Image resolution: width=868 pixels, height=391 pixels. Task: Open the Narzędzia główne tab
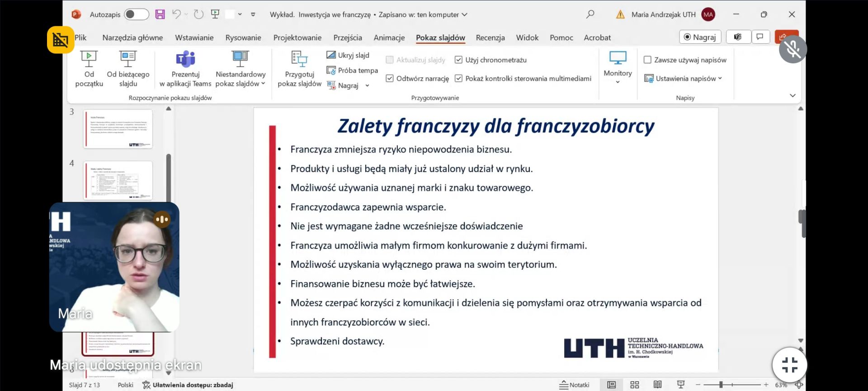point(132,38)
